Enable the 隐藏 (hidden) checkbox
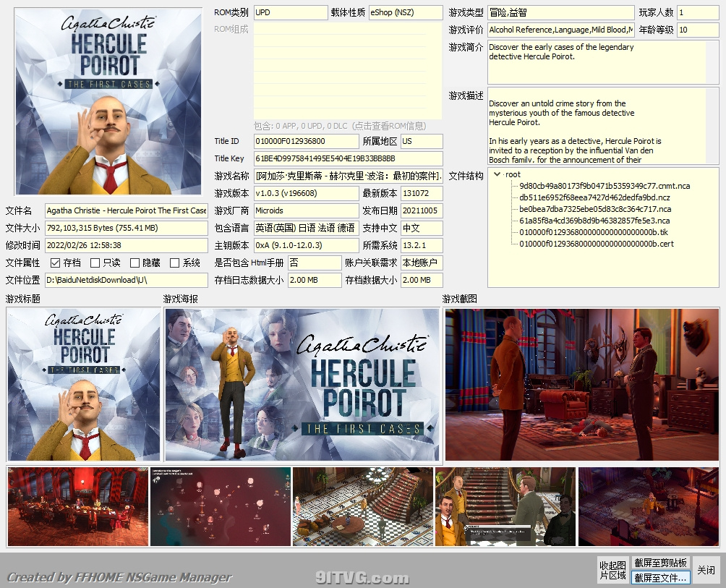This screenshot has height=588, width=726. (134, 263)
